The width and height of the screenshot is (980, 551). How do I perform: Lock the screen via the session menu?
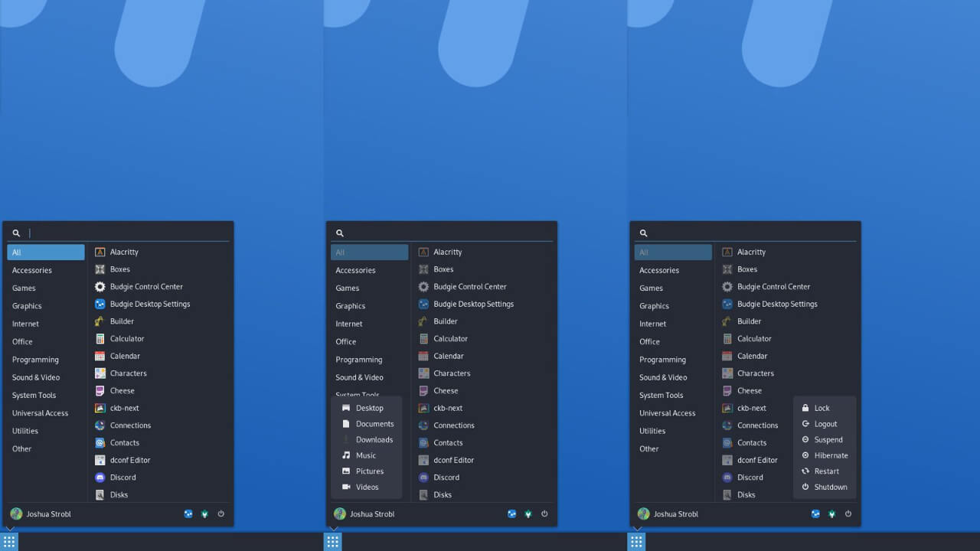(823, 408)
